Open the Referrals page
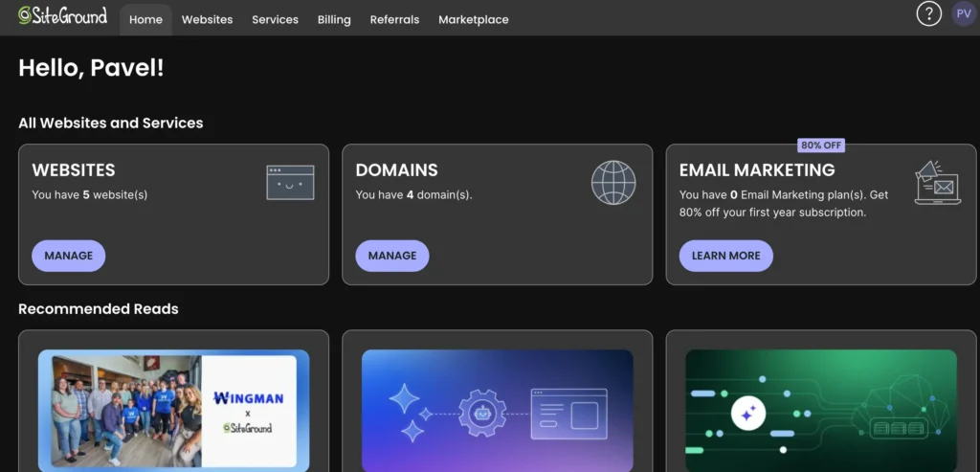The height and width of the screenshot is (472, 980). click(x=394, y=19)
